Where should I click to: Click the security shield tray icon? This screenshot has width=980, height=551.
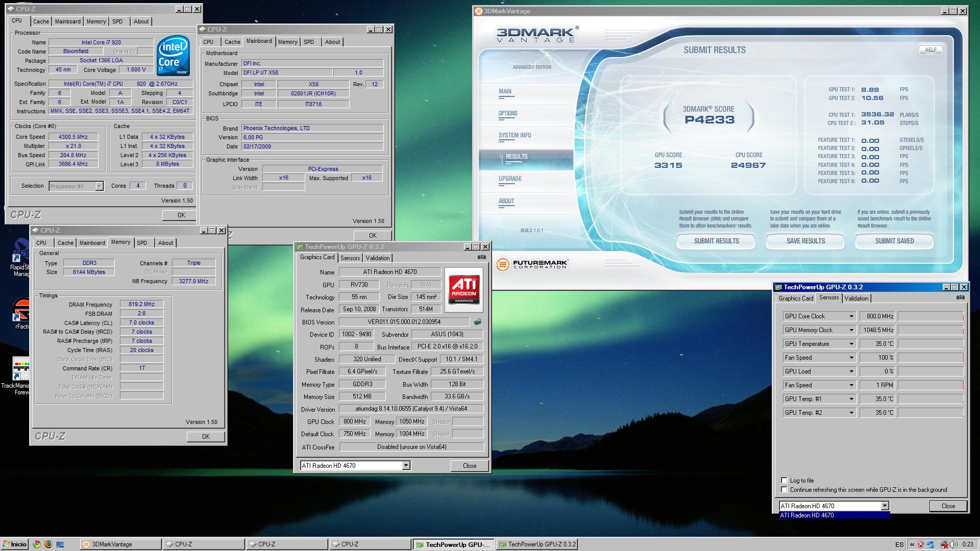[921, 544]
